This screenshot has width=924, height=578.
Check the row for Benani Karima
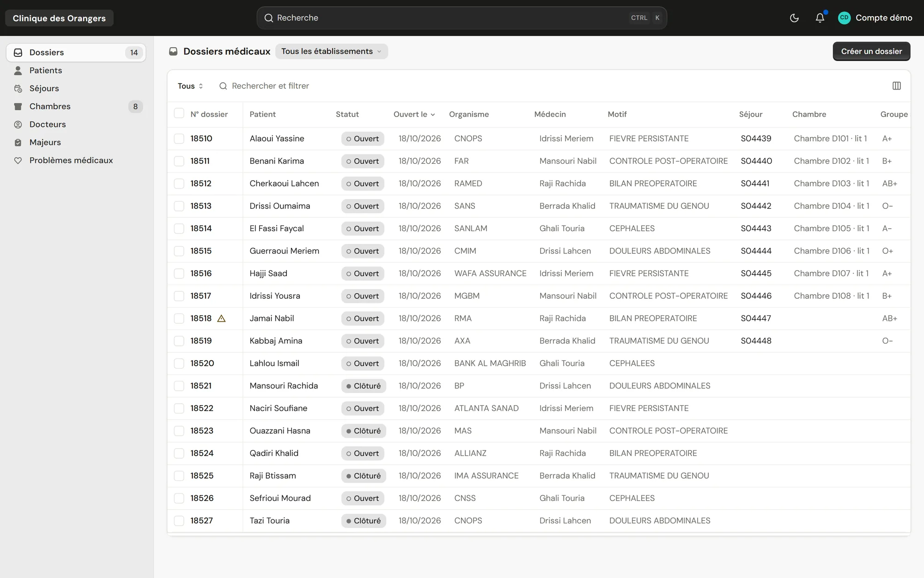click(179, 161)
